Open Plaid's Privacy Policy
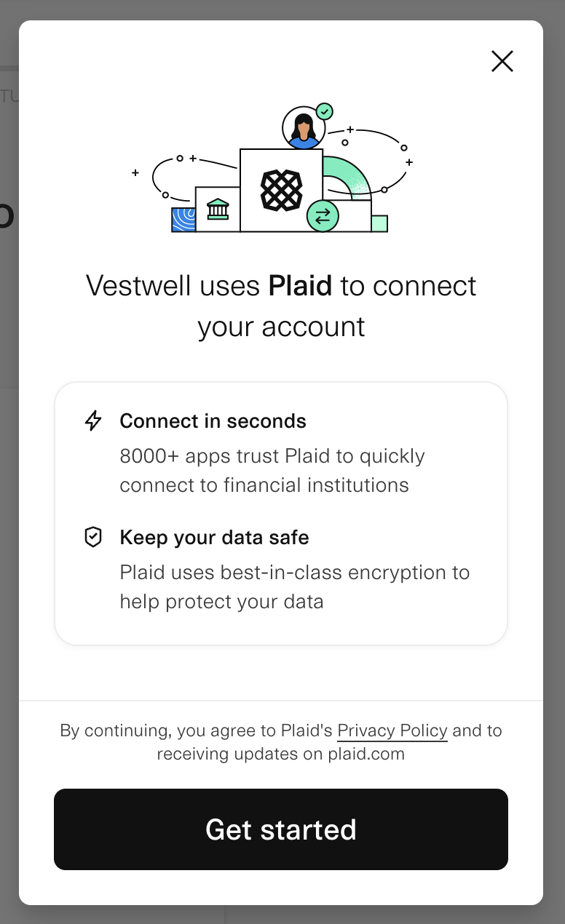The height and width of the screenshot is (924, 565). pyautogui.click(x=392, y=730)
